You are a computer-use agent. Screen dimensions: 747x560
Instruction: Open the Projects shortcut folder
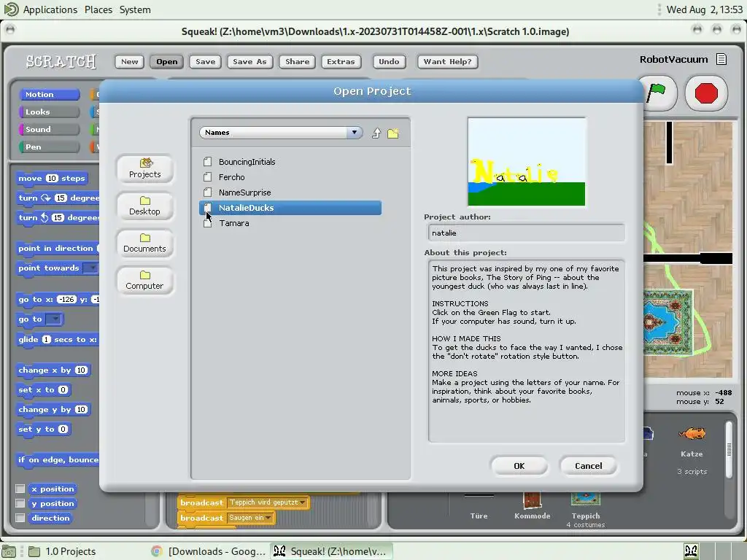(x=145, y=168)
